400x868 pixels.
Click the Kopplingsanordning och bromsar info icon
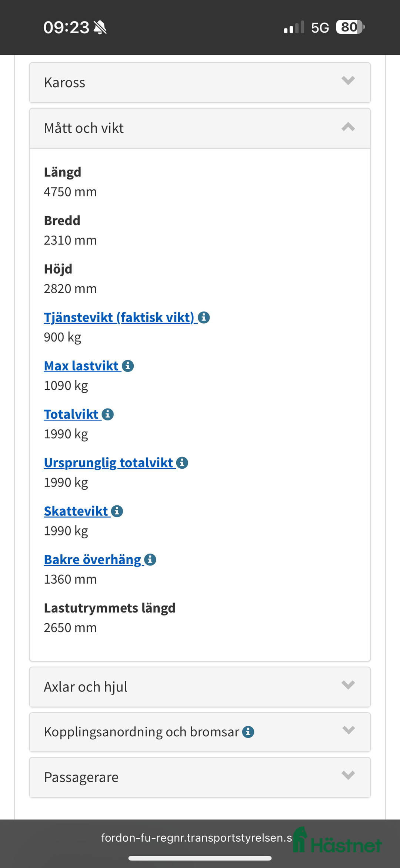[249, 731]
